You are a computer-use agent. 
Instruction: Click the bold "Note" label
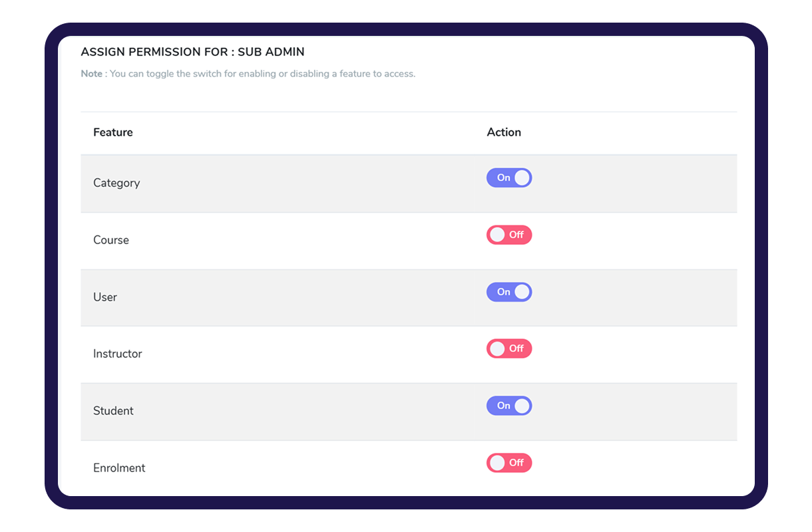click(x=92, y=74)
